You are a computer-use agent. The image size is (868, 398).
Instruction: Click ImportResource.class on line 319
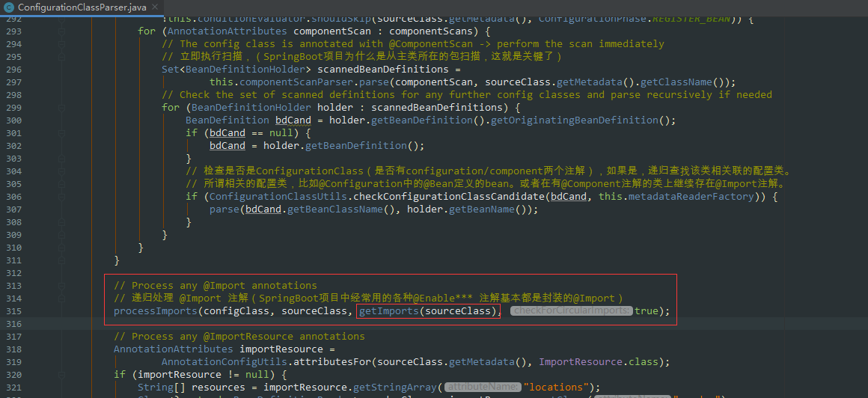coord(599,361)
